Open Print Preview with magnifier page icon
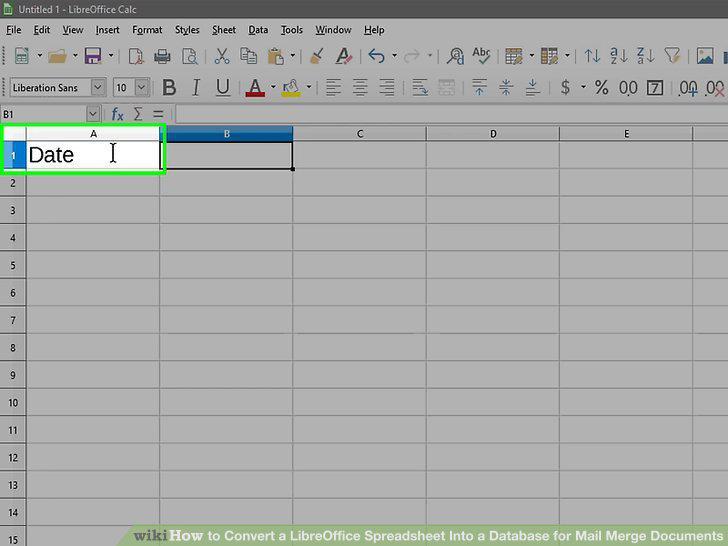 click(189, 56)
